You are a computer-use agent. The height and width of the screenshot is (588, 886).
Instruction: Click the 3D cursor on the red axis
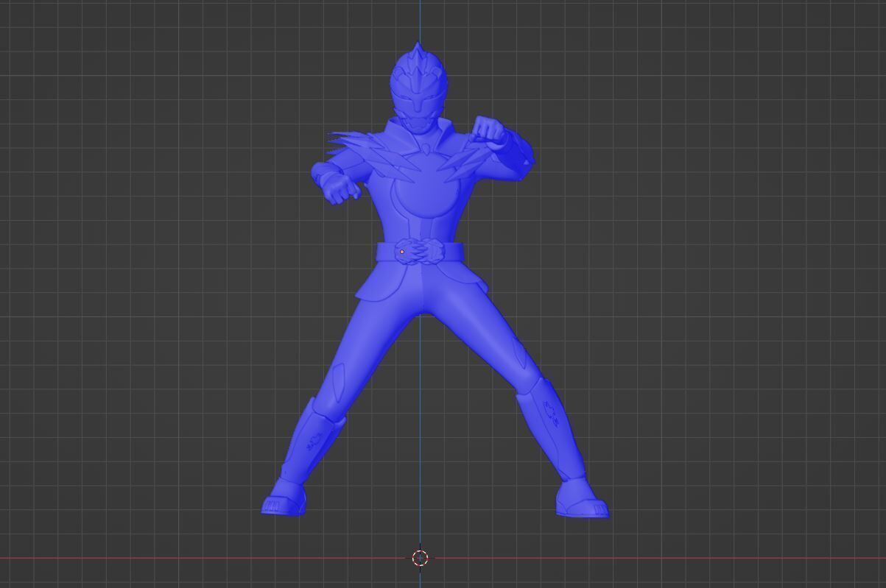421,557
